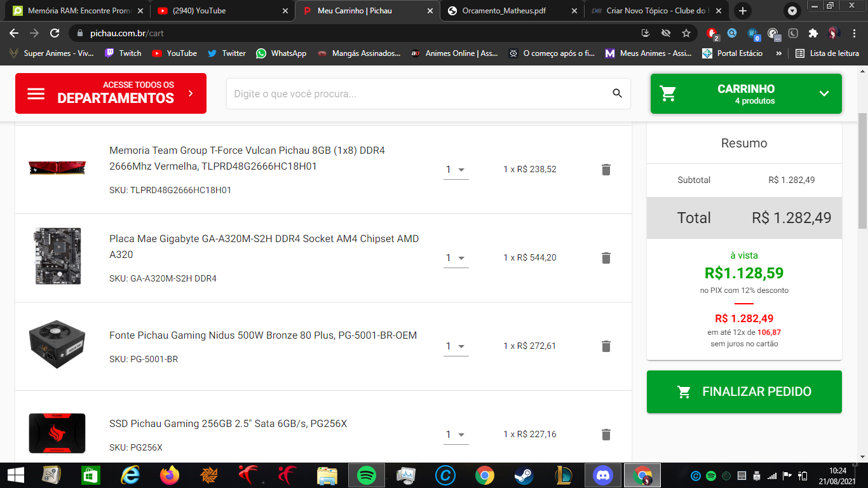Open the tab search dropdown arrow
Viewport: 868px width, 488px height.
click(792, 11)
